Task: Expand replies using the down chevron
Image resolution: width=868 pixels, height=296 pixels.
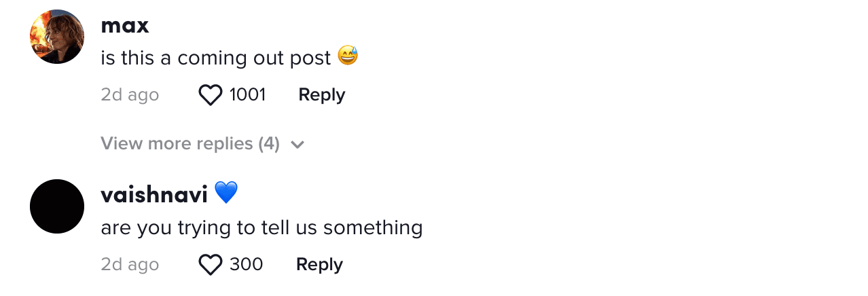Action: tap(297, 145)
